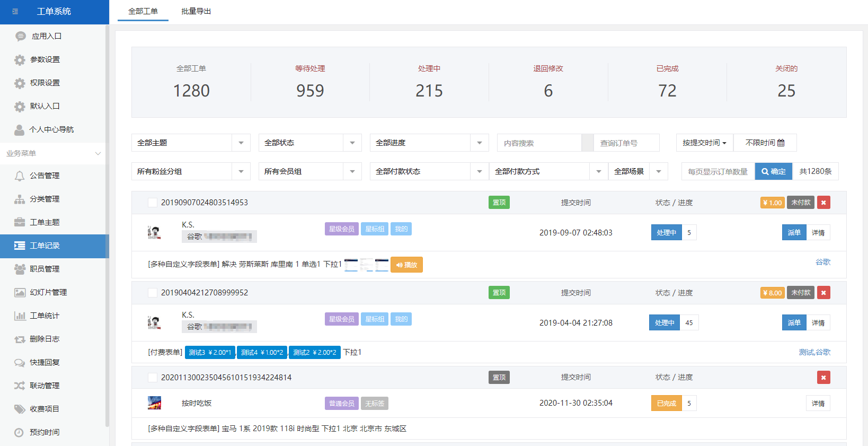Open 分类管理 hierarchy icon
Image resolution: width=868 pixels, height=446 pixels.
pyautogui.click(x=20, y=199)
